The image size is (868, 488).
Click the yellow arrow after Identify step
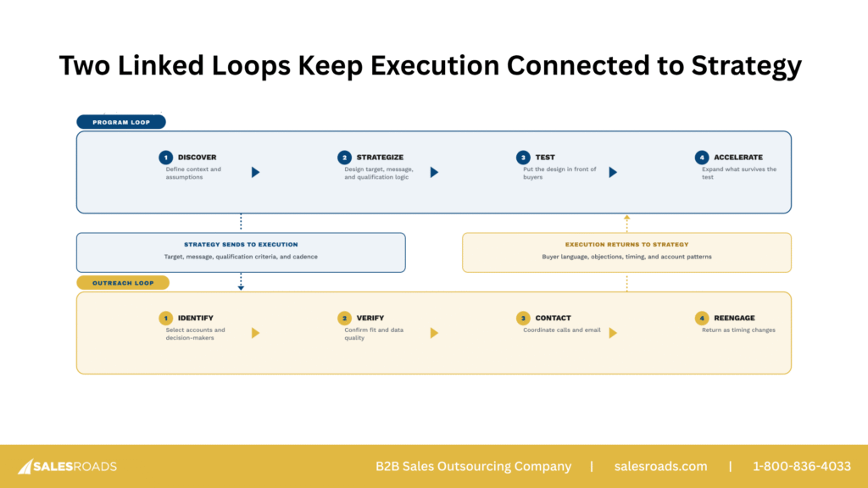pyautogui.click(x=255, y=333)
